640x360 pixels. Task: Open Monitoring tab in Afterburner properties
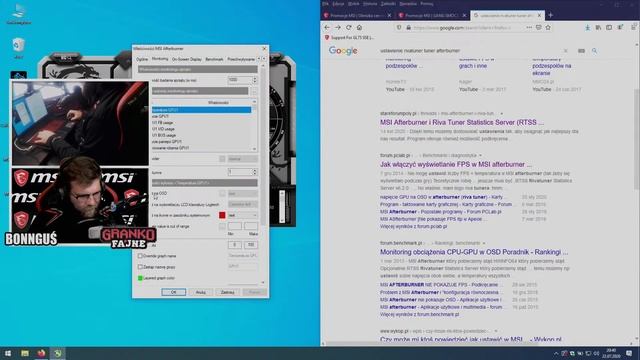(160, 59)
